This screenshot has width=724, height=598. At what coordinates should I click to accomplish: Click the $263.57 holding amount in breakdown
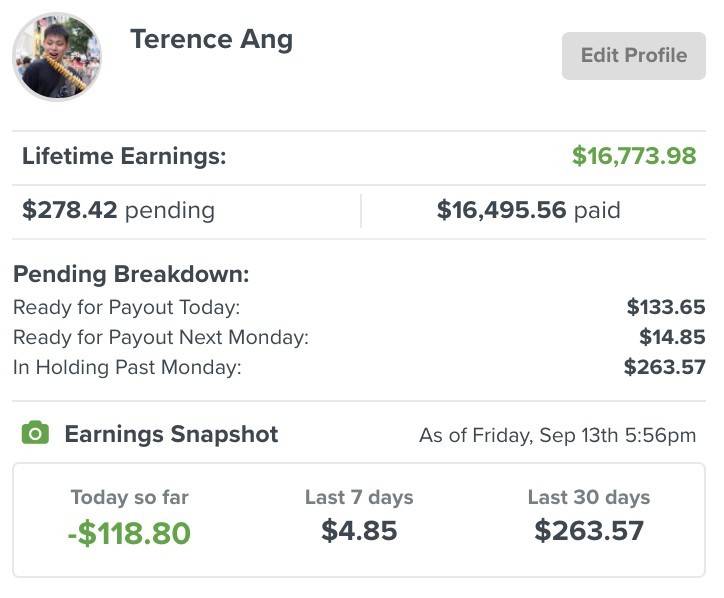click(664, 367)
